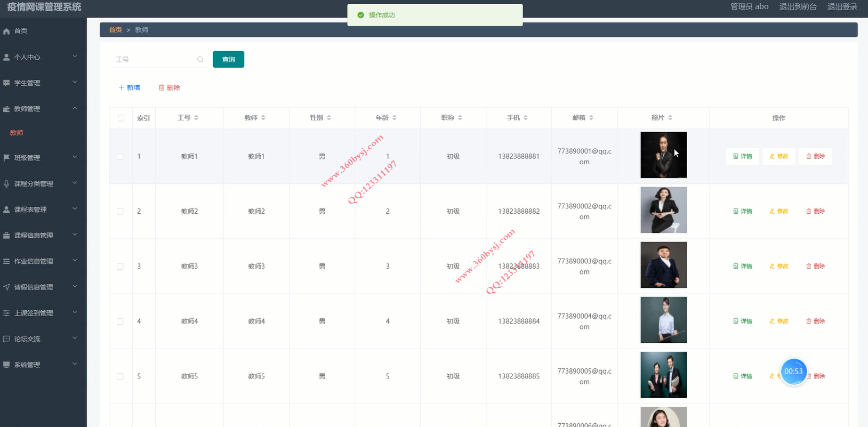
Task: Click the 新增 button to add teacher
Action: 129,87
